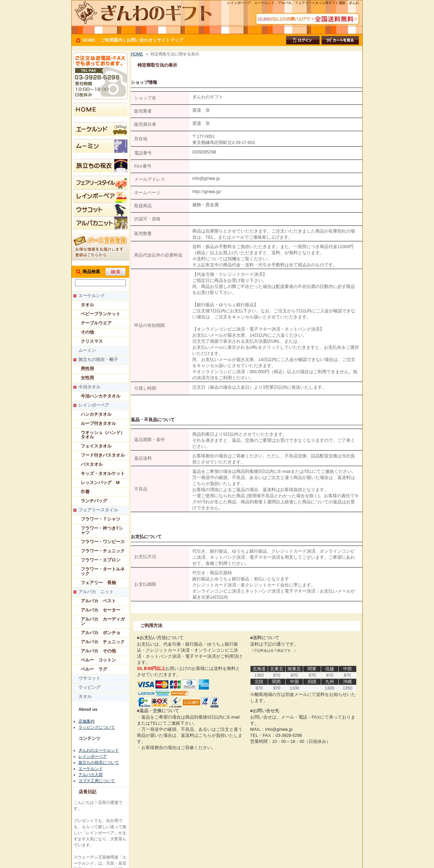The image size is (434, 868).
Task: Select アルパカ ポンチョ category
Action: pyautogui.click(x=100, y=633)
